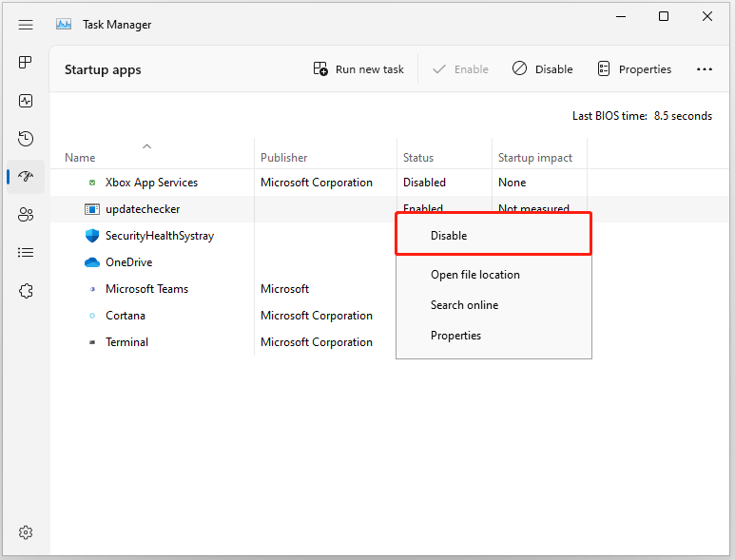Open App history sidebar icon
Viewport: 735px width, 560px height.
26,138
